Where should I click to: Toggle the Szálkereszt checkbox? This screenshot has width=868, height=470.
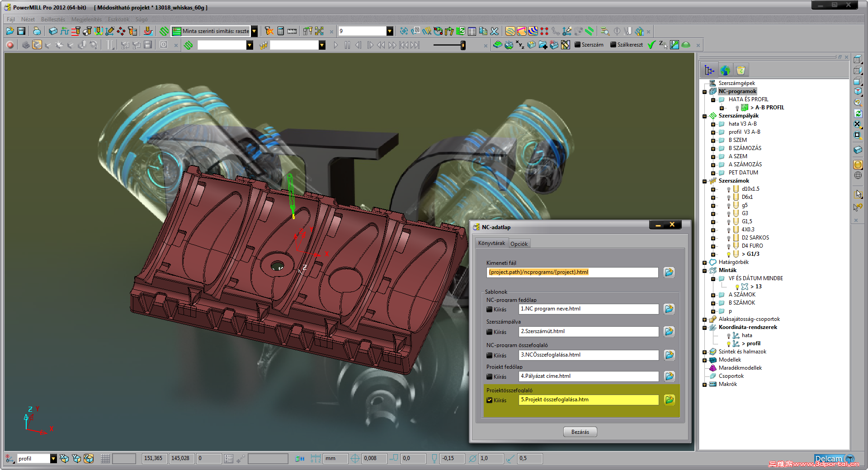click(613, 45)
